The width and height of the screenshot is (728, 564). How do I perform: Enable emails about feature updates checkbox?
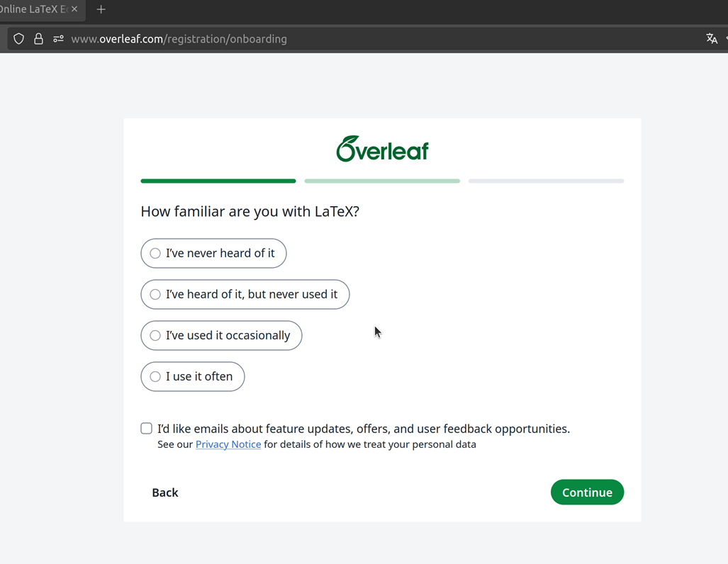coord(147,428)
